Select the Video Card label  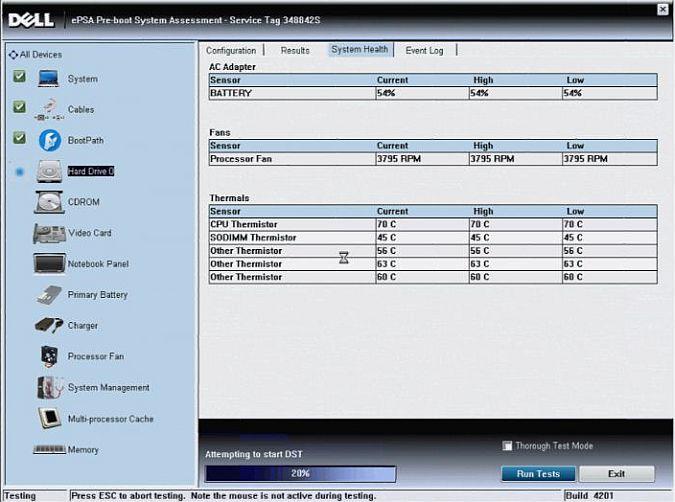[90, 233]
